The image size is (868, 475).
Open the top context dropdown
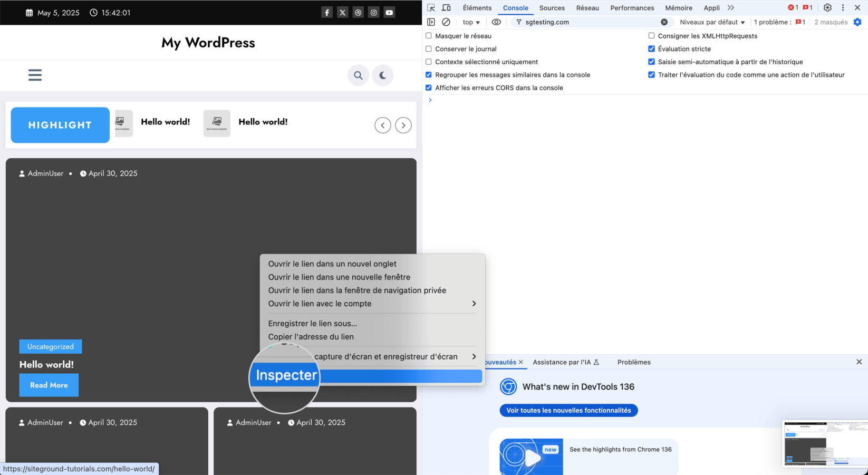click(471, 22)
